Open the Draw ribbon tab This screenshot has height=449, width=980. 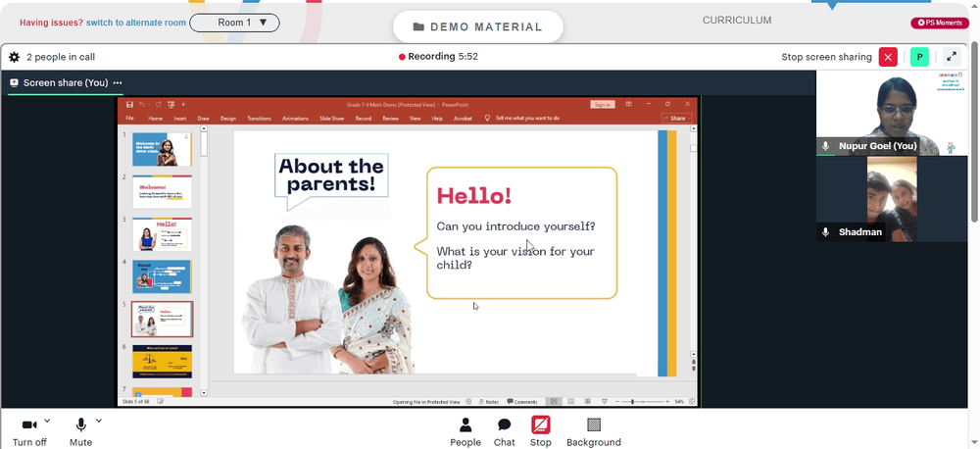point(203,119)
